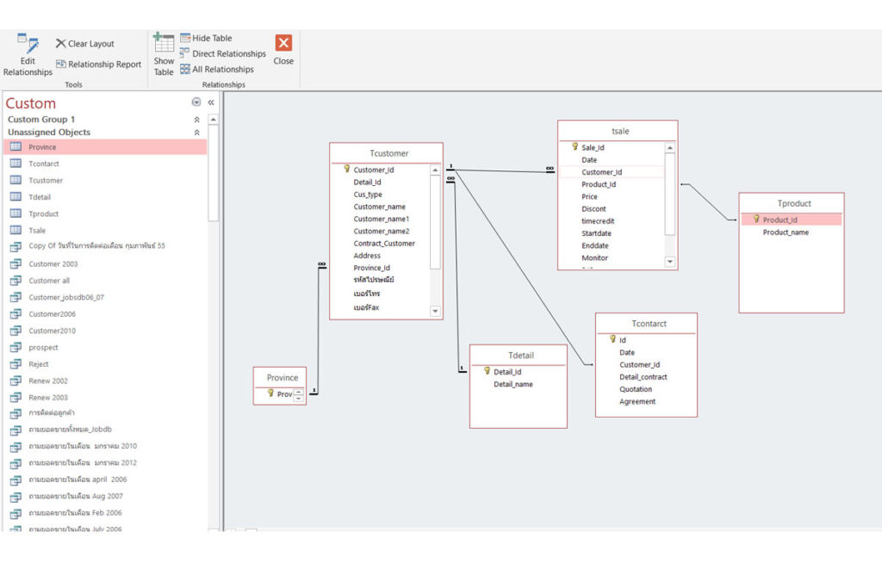The image size is (882, 588).
Task: Select the Customer all query
Action: (105, 281)
